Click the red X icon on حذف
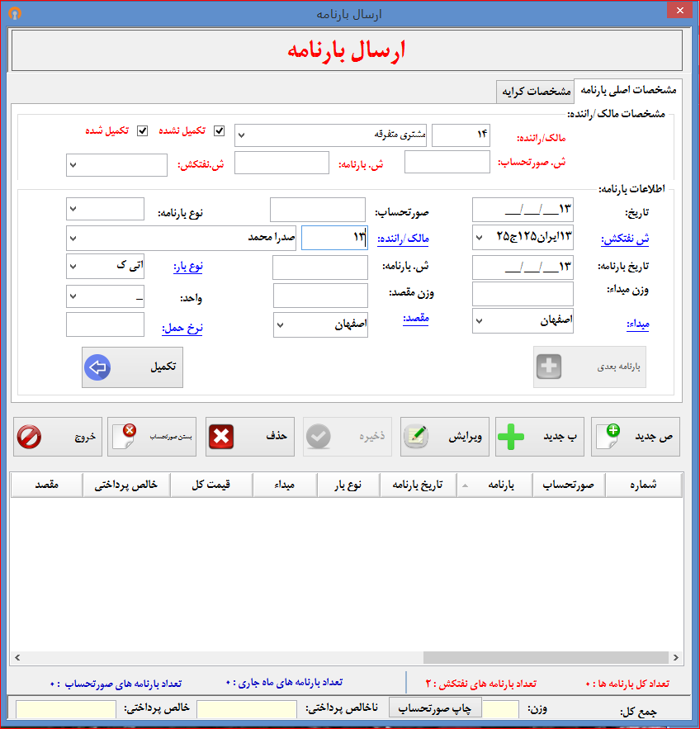Screen dimensions: 700x729 point(221,437)
